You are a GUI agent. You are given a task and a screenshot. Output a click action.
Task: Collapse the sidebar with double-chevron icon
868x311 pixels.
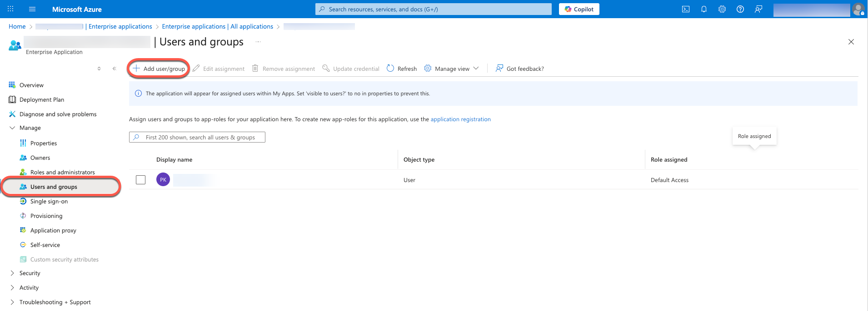[114, 69]
